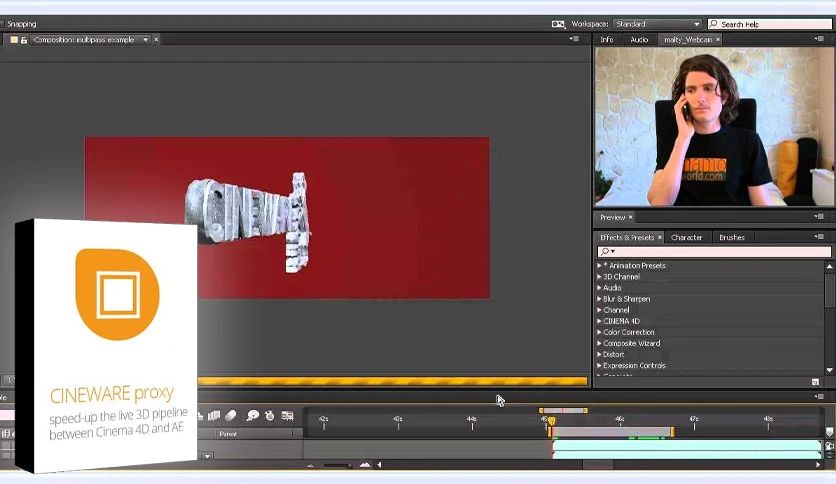Click the timeline zoom slider
This screenshot has width=836, height=484.
pos(336,465)
